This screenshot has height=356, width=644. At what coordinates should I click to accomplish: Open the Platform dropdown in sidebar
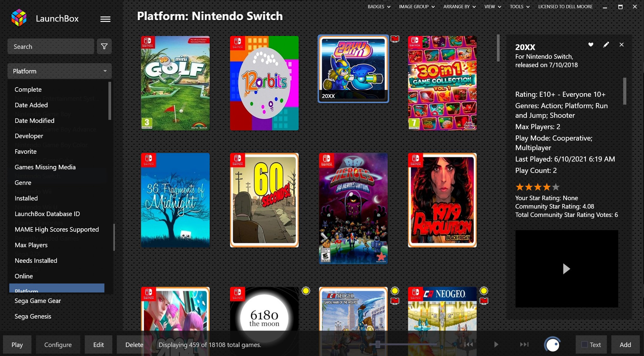click(x=60, y=71)
